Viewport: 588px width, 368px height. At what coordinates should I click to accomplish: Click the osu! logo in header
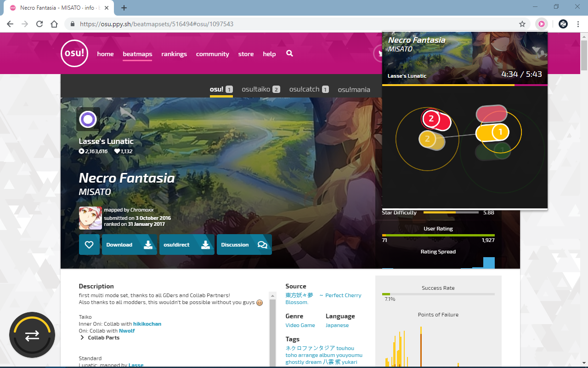74,53
